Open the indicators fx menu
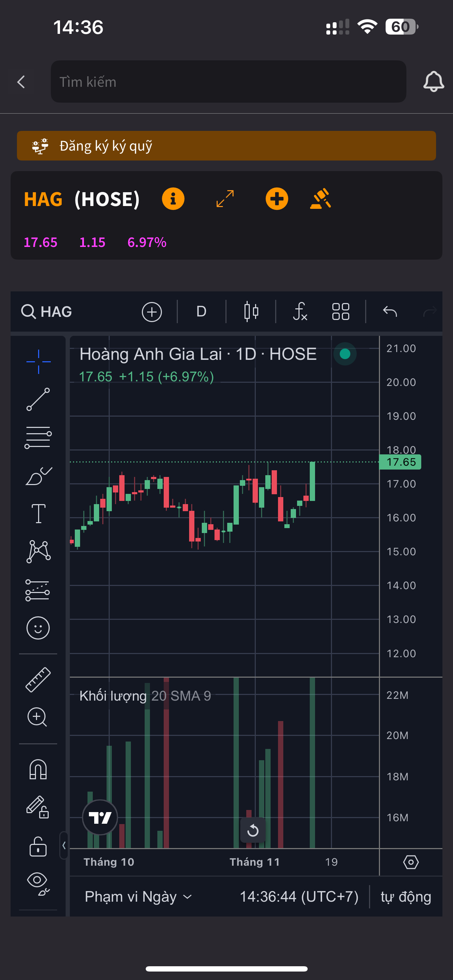The image size is (453, 980). (300, 311)
